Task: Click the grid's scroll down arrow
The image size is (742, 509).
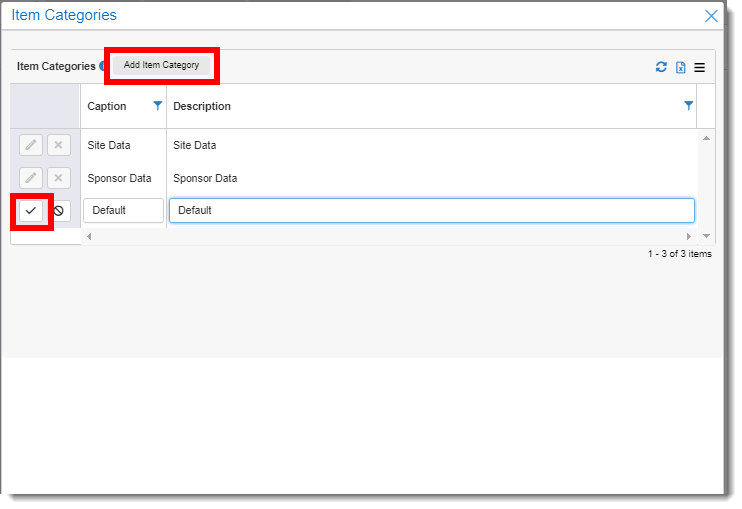Action: [x=706, y=236]
